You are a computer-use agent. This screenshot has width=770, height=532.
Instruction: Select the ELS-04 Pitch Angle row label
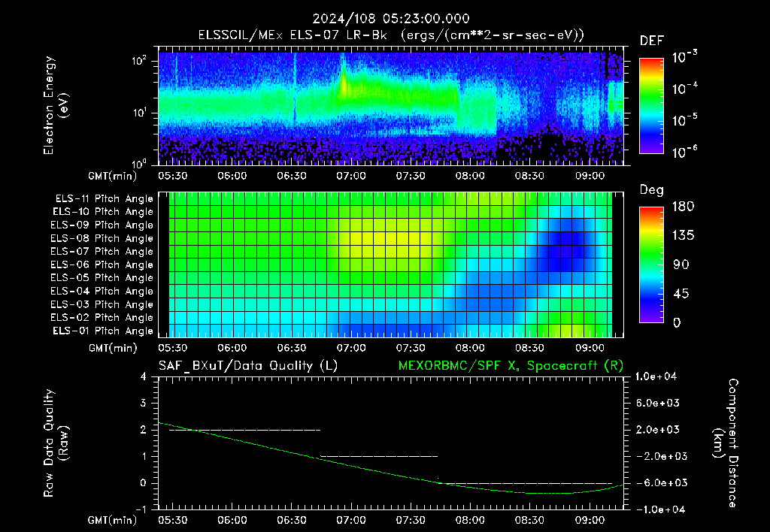102,291
